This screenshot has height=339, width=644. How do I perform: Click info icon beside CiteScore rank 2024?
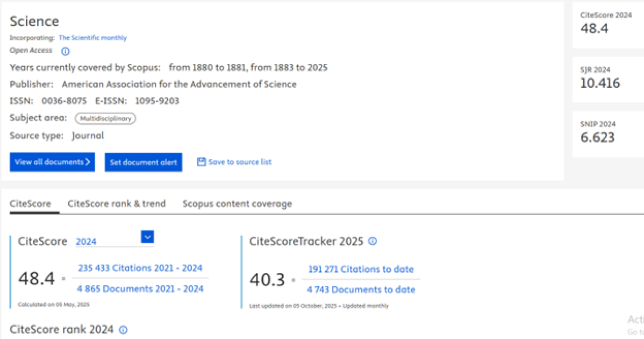pos(123,330)
